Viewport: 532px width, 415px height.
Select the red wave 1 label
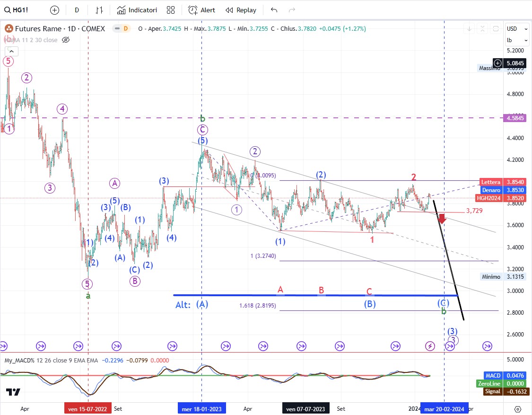click(372, 240)
